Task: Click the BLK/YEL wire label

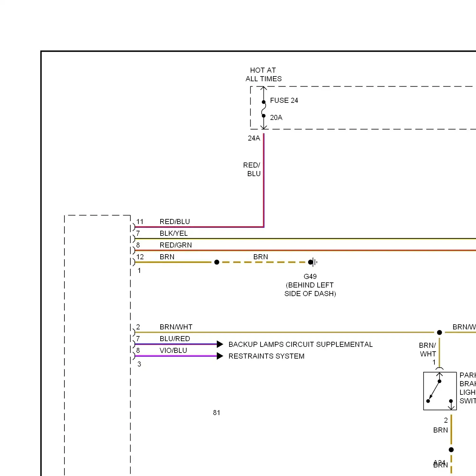Action: 174,233
